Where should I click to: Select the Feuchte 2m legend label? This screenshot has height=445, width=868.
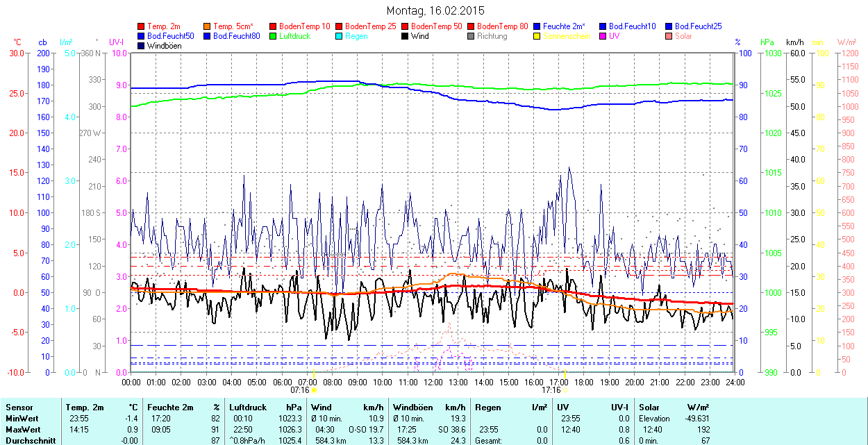(564, 26)
